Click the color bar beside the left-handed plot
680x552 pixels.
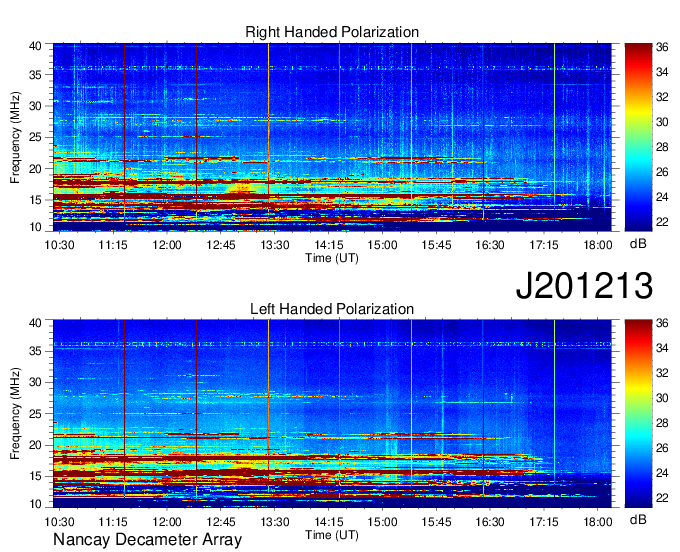tap(638, 414)
